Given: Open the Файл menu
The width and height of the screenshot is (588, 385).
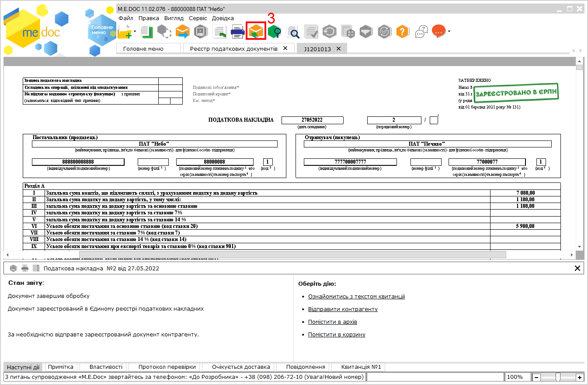Looking at the screenshot, I should [126, 18].
